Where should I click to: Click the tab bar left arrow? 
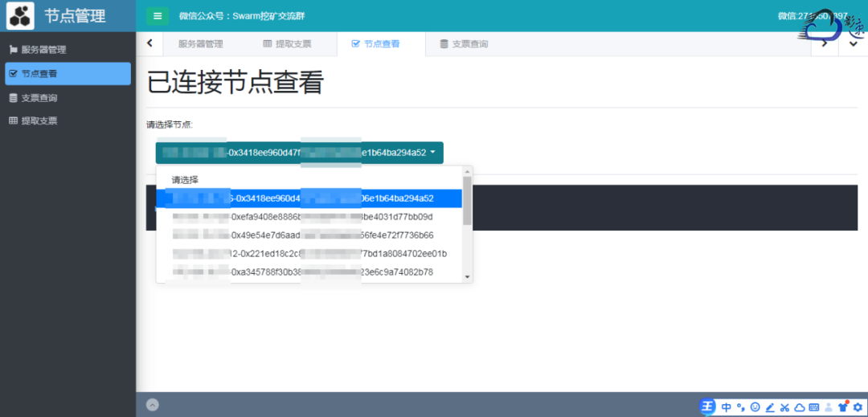click(x=149, y=43)
